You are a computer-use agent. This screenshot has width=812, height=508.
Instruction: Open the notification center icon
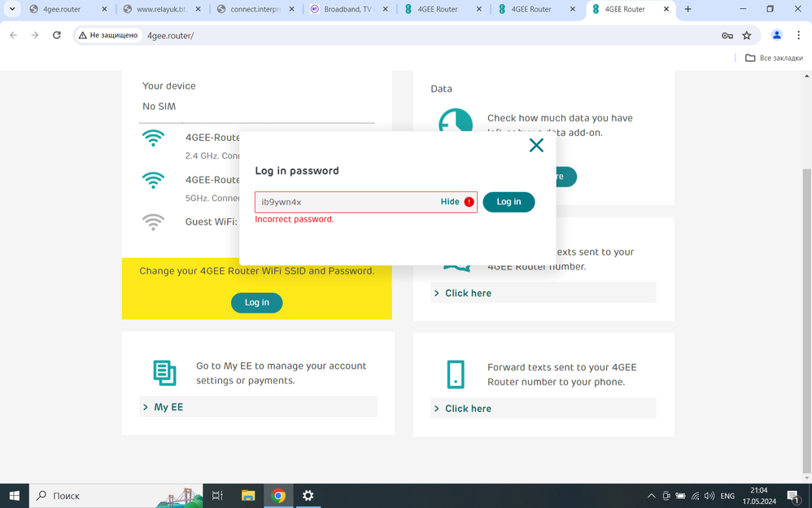(792, 496)
